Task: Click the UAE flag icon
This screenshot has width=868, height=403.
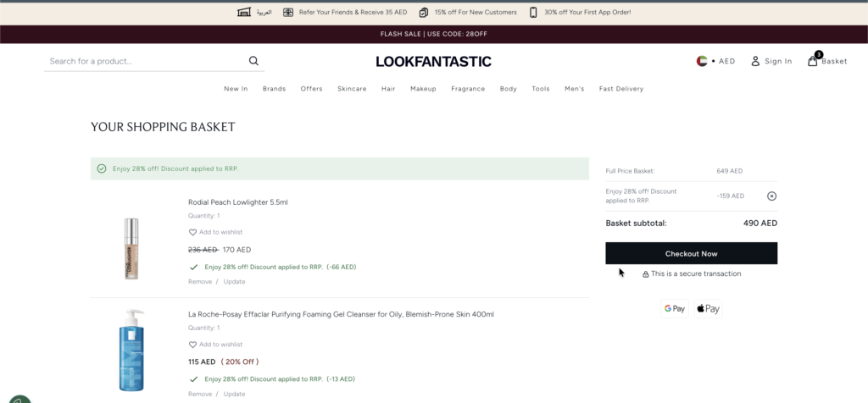Action: click(702, 61)
